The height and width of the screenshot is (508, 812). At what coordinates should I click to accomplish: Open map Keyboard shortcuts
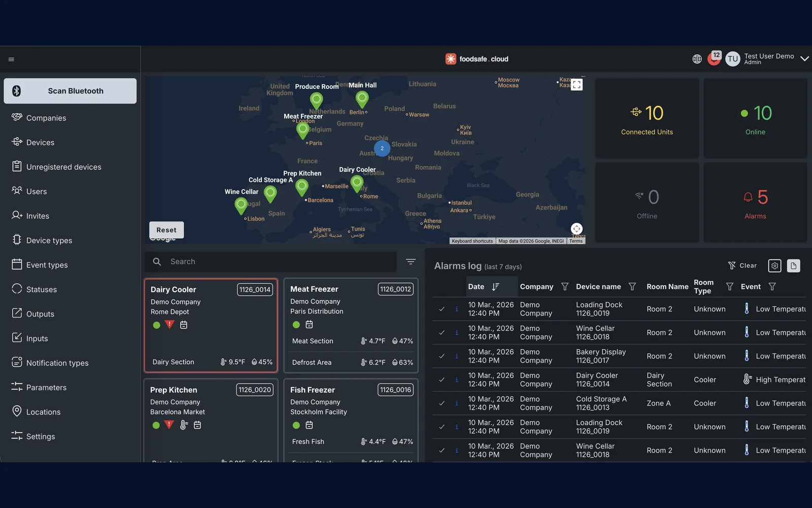point(472,241)
